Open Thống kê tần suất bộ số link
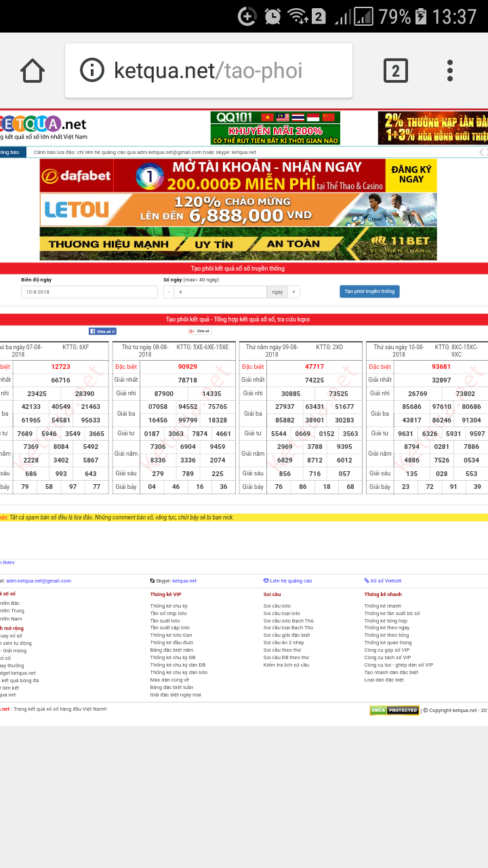The width and height of the screenshot is (488, 868). click(392, 613)
